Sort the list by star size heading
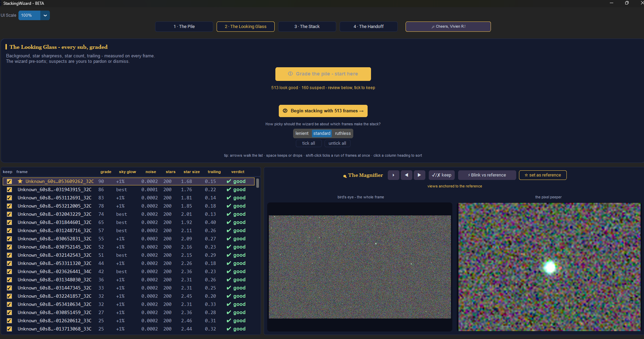Image resolution: width=644 pixels, height=339 pixels. point(191,172)
